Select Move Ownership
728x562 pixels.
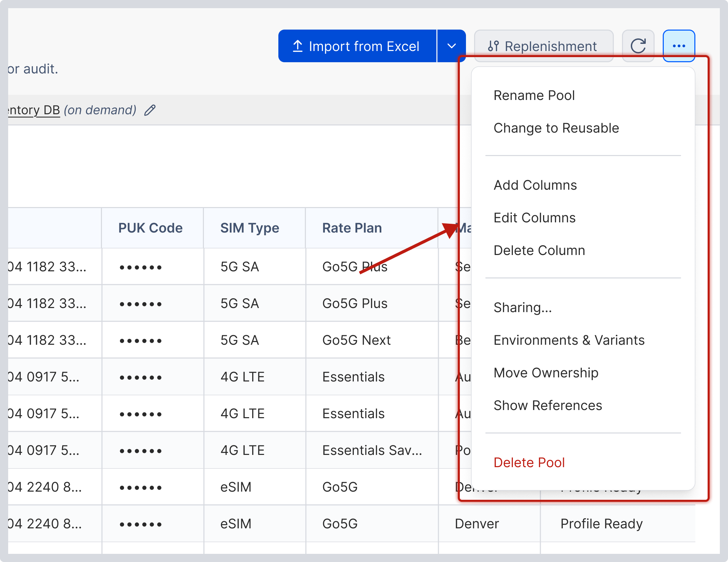pos(583,373)
